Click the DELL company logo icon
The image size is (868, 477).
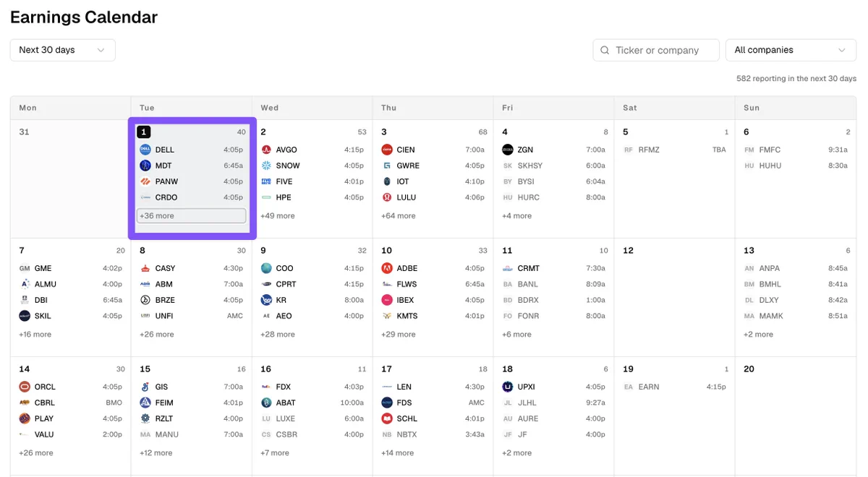point(145,150)
